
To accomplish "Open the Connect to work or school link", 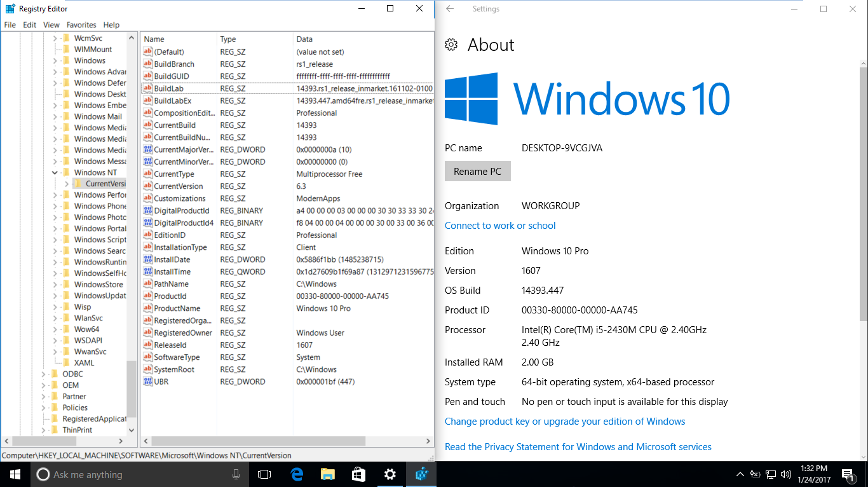I will tap(499, 225).
